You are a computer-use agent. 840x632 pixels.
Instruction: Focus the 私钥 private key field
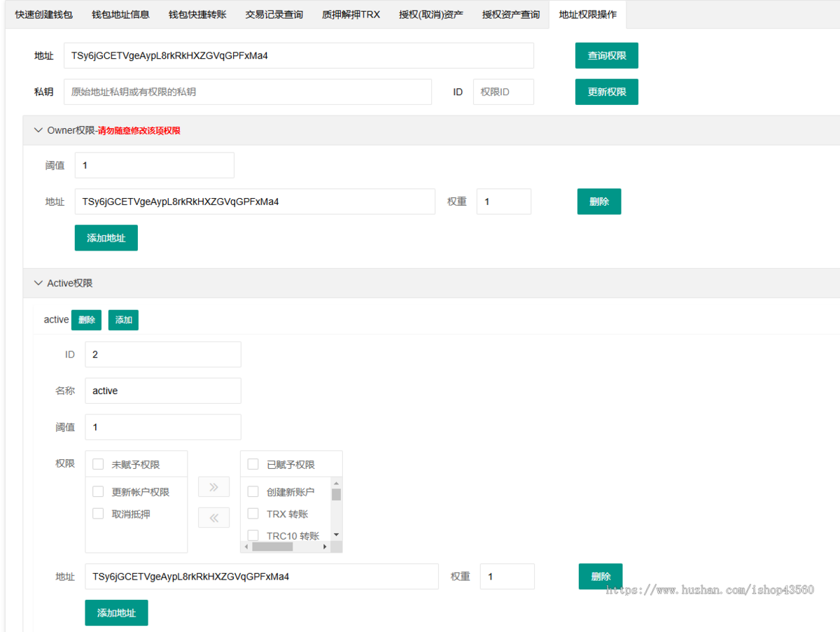pyautogui.click(x=248, y=92)
